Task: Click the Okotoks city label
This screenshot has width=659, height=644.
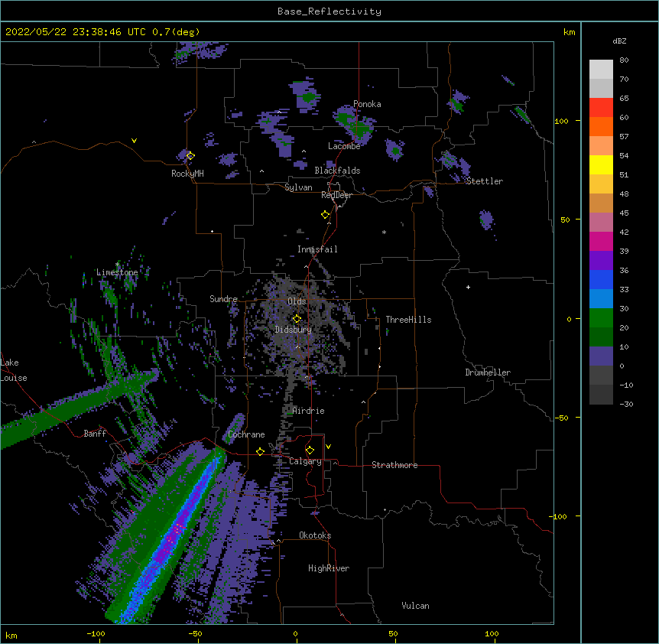Action: tap(315, 535)
